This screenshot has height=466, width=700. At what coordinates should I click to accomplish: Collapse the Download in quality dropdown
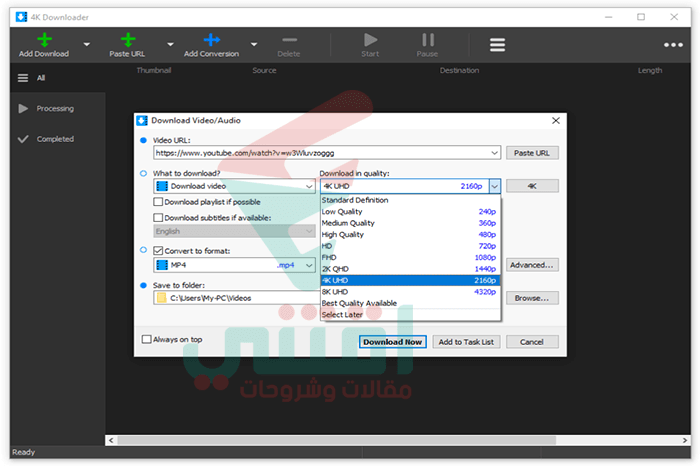495,186
